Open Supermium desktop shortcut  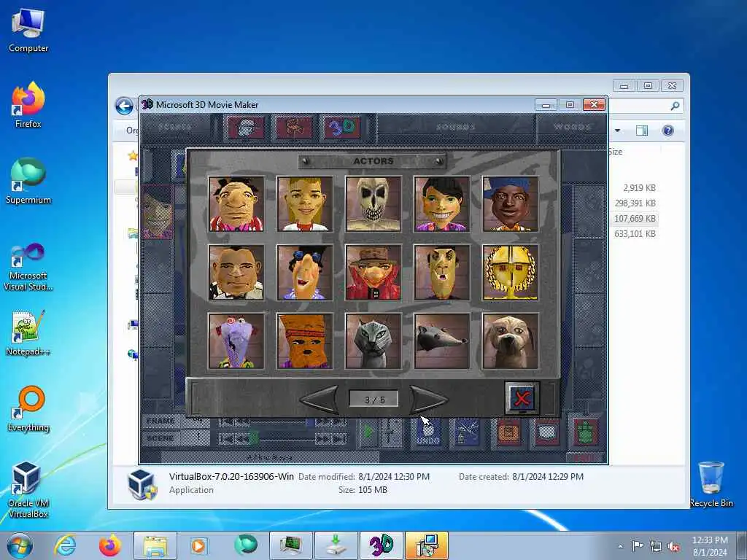[x=28, y=181]
